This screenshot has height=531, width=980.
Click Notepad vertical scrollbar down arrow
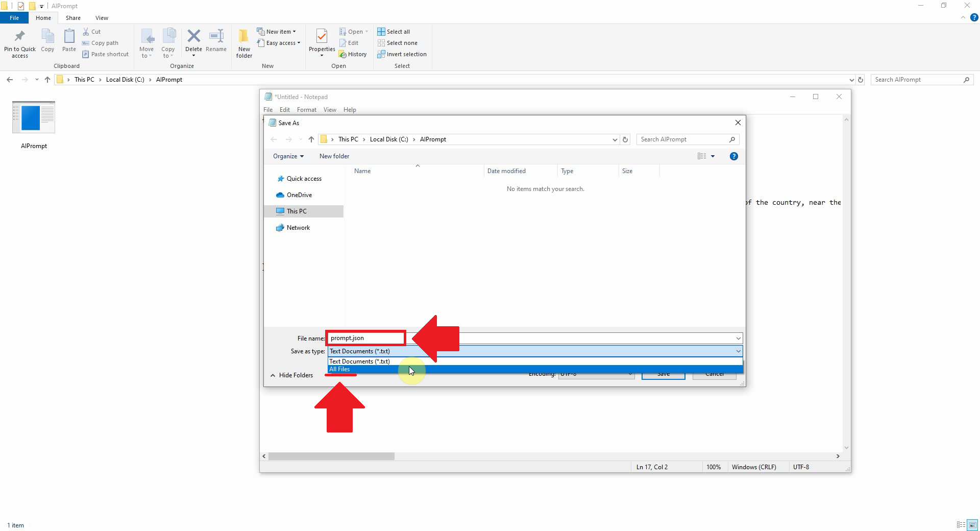[846, 448]
